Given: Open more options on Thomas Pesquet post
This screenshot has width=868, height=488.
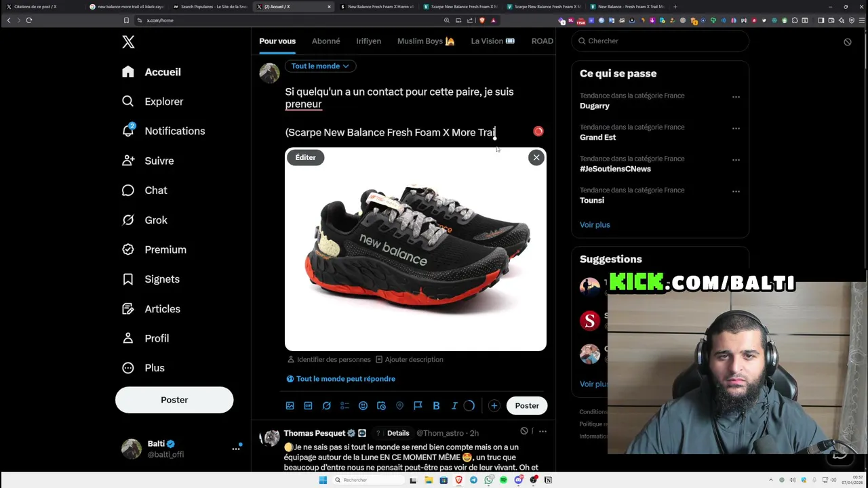Looking at the screenshot, I should (x=542, y=431).
